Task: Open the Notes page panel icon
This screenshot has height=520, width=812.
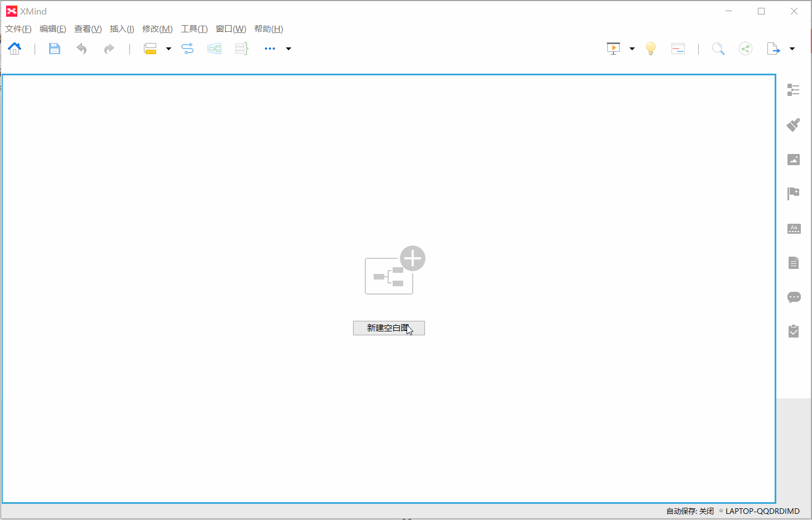Action: click(x=794, y=263)
